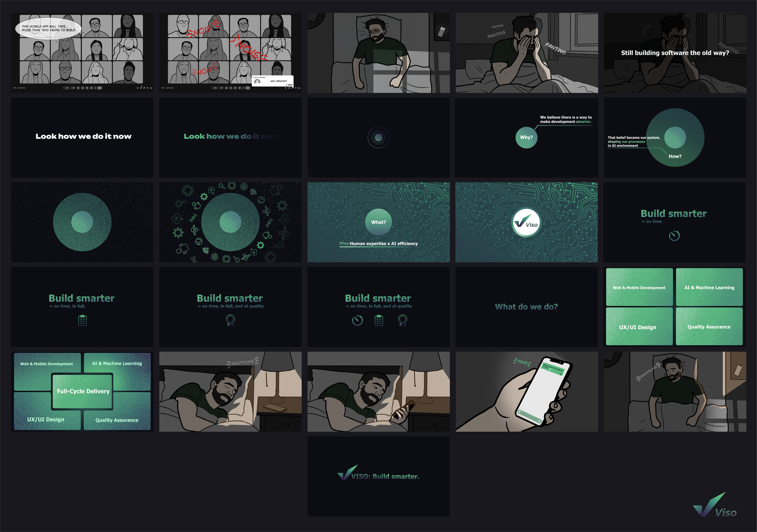Click the lone award badge icon below 'Build smarter'
757x532 pixels.
(x=230, y=320)
